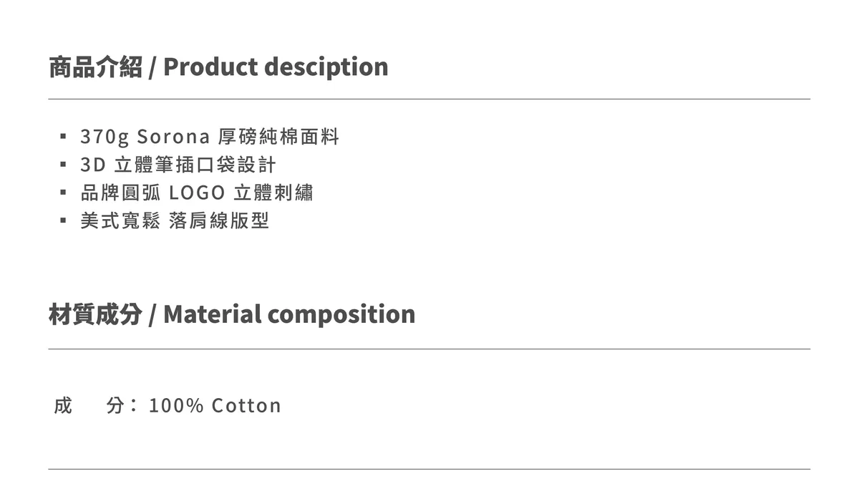Image resolution: width=859 pixels, height=504 pixels.
Task: Select the 370g text in the first bullet
Action: click(105, 136)
